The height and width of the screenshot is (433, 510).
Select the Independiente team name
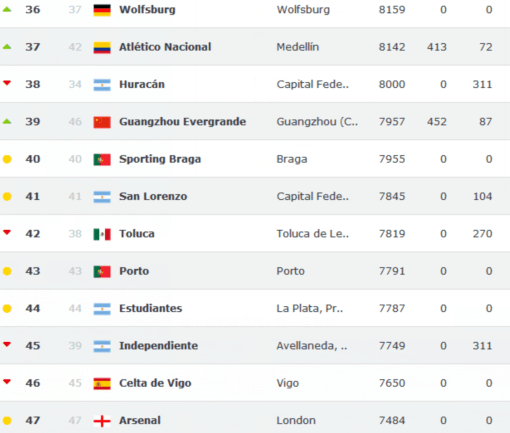coord(159,346)
